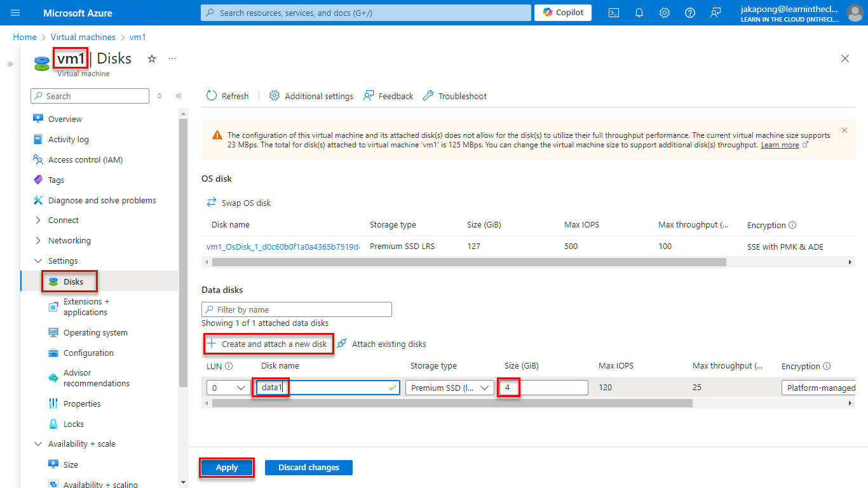Open Advisor recommendations
Image resolution: width=868 pixels, height=488 pixels.
(x=96, y=378)
